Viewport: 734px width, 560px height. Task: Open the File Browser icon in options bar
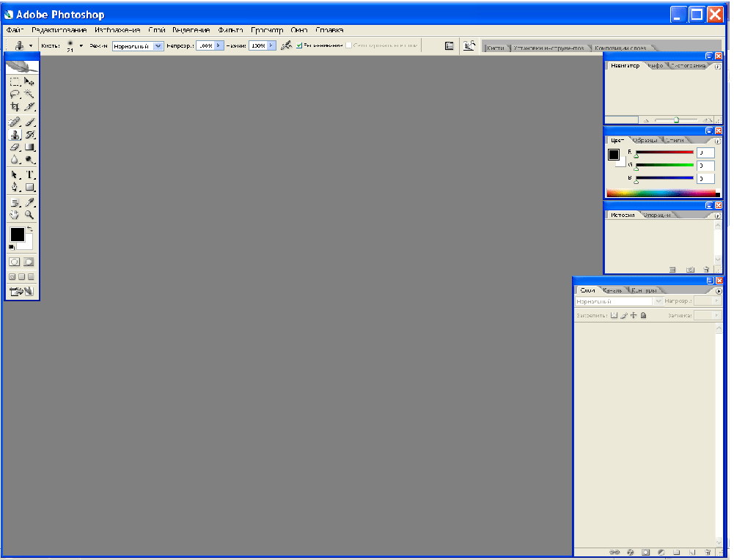pyautogui.click(x=469, y=46)
